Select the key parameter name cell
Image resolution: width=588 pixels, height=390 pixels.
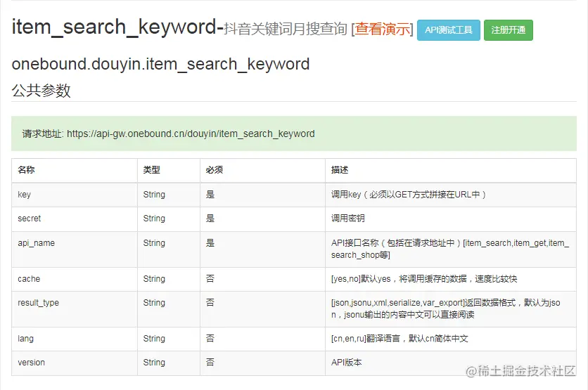tap(75, 195)
